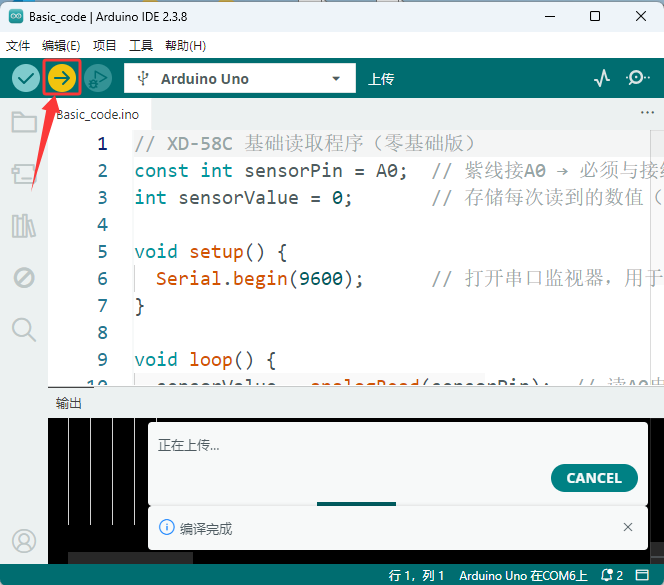Screen dimensions: 664x585
Task: Open the 项目 menu
Action: tap(105, 46)
